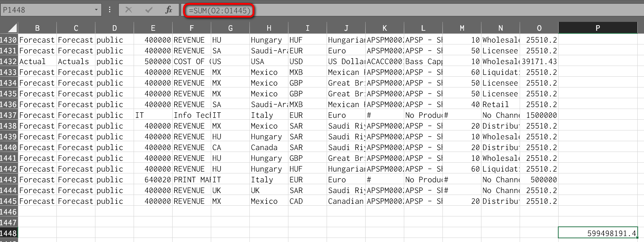Select column E header
The width and height of the screenshot is (644, 242).
tap(153, 28)
